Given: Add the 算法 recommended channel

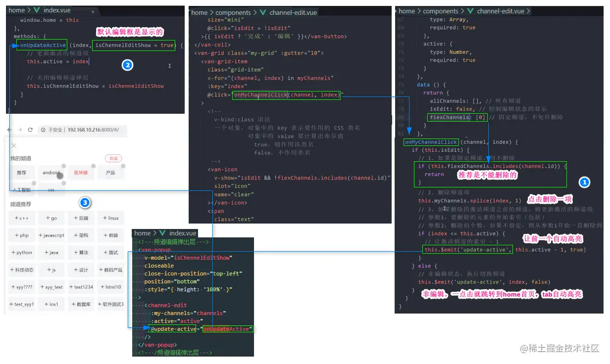Looking at the screenshot, I should pyautogui.click(x=81, y=252).
